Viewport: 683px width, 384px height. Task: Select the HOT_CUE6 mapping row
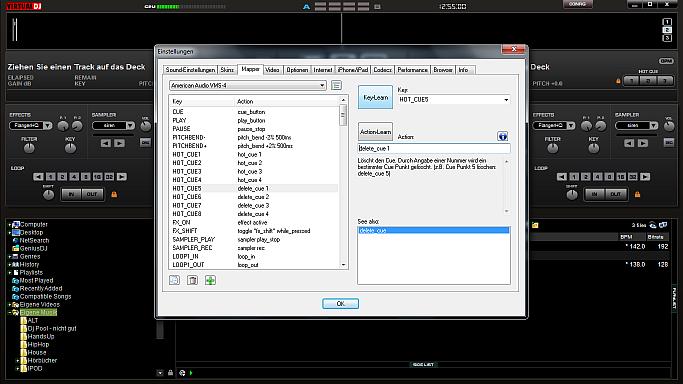tap(254, 197)
